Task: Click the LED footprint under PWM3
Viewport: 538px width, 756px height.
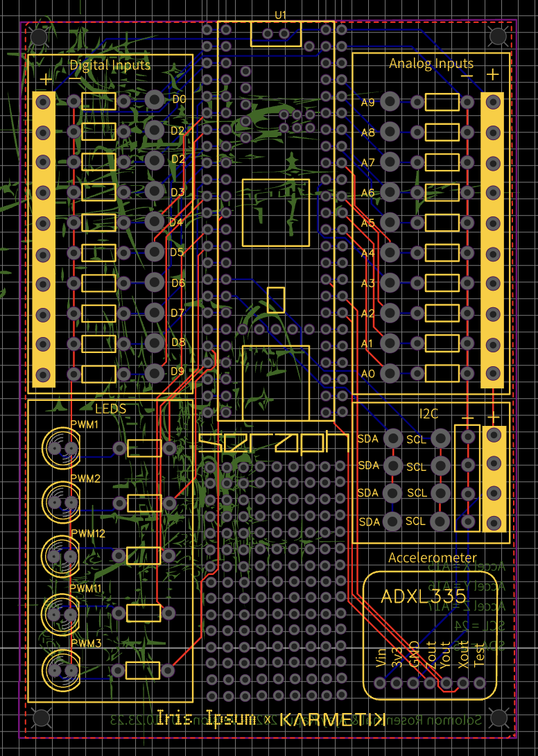Action: (x=61, y=671)
